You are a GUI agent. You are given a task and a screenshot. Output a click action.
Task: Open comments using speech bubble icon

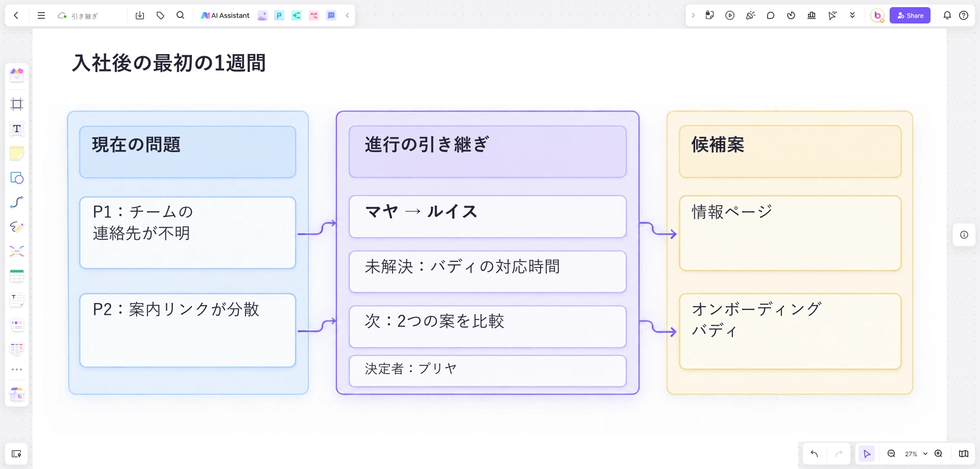771,15
